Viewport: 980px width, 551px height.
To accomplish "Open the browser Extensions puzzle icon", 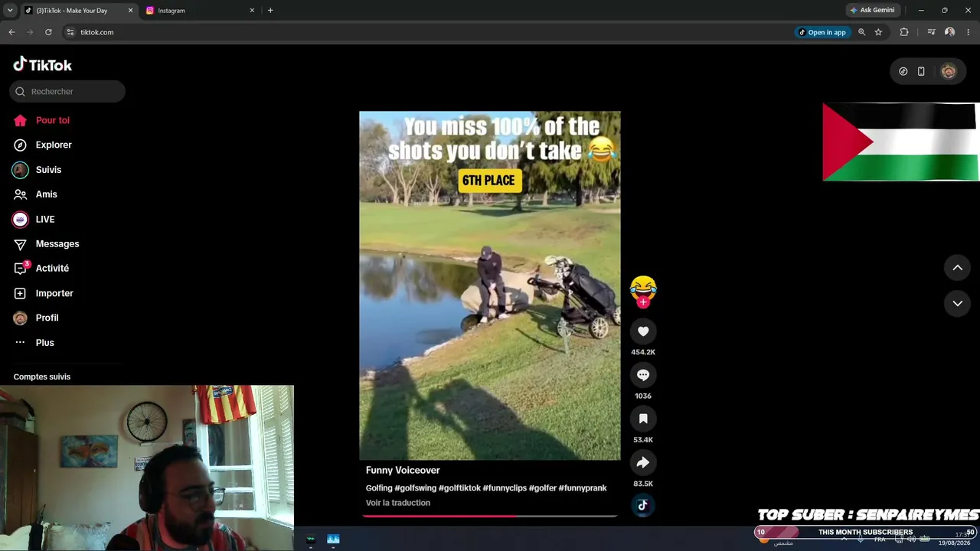I will tap(904, 32).
